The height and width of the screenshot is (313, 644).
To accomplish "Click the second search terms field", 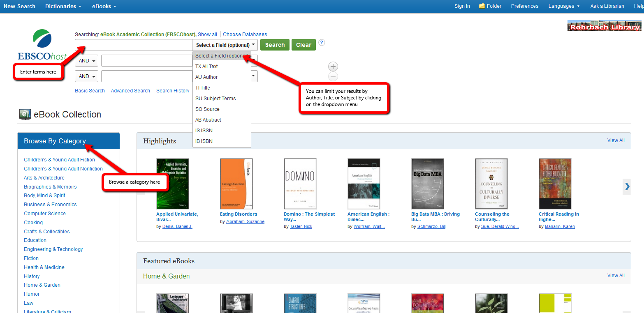I will pyautogui.click(x=147, y=61).
